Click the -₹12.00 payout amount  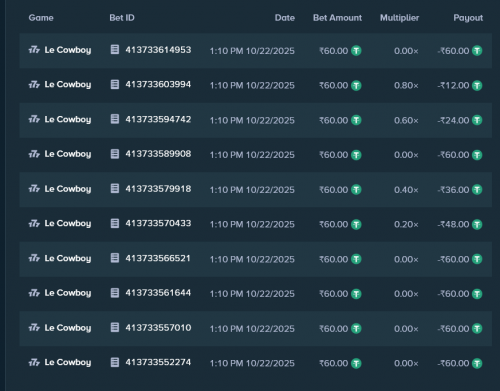click(453, 86)
